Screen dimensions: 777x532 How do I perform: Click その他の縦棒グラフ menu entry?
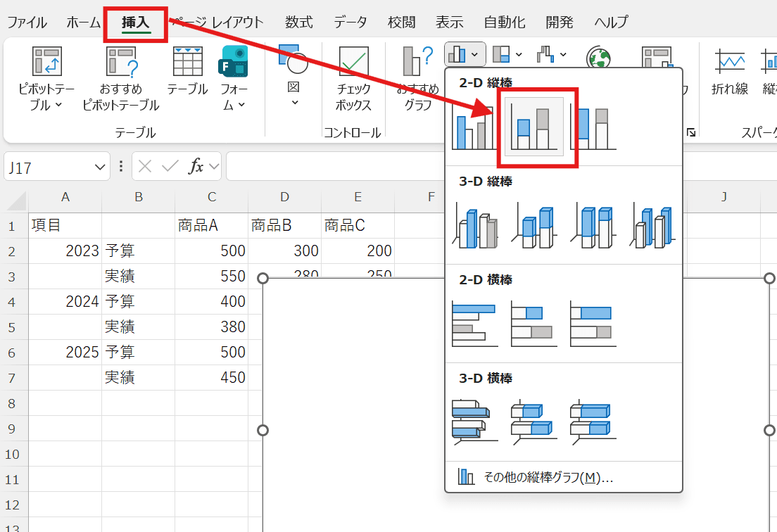[x=548, y=477]
